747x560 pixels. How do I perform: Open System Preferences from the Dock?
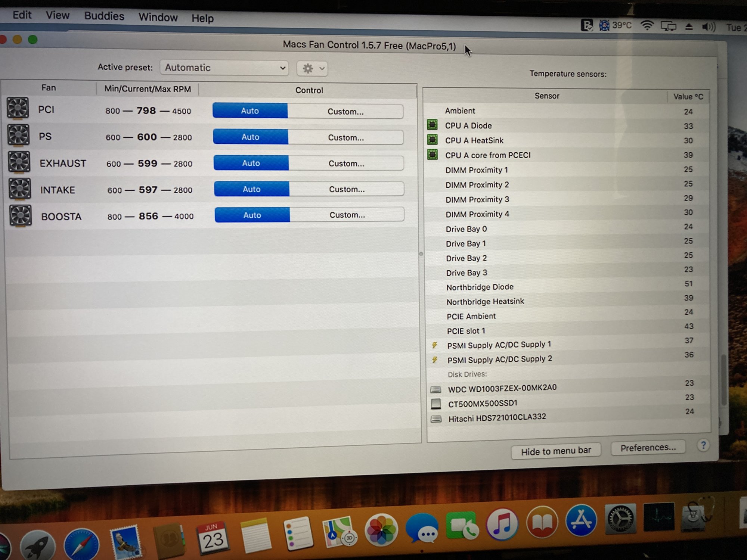pos(620,519)
